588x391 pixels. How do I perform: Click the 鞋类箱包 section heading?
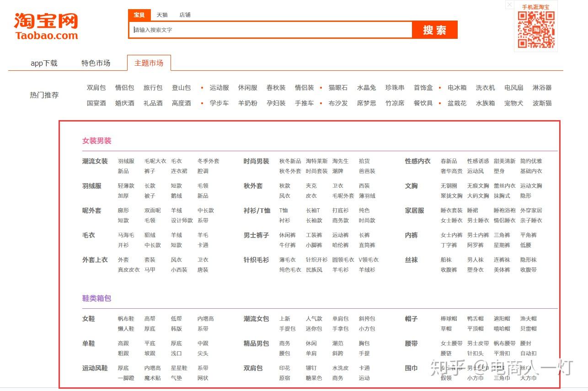point(97,298)
